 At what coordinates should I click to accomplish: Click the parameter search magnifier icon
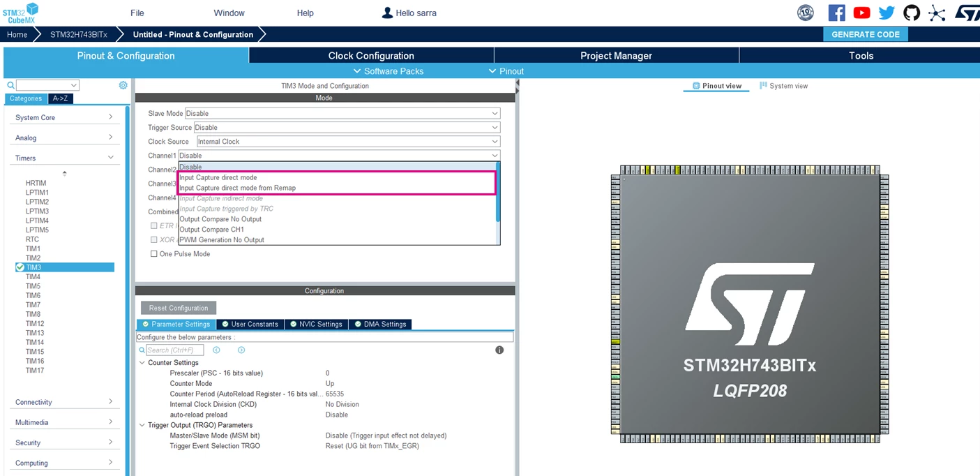pyautogui.click(x=142, y=350)
